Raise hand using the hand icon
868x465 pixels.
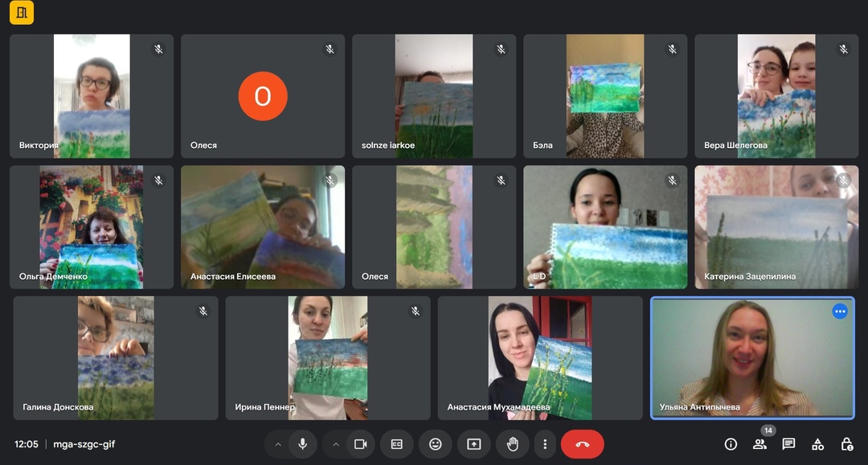[x=513, y=444]
